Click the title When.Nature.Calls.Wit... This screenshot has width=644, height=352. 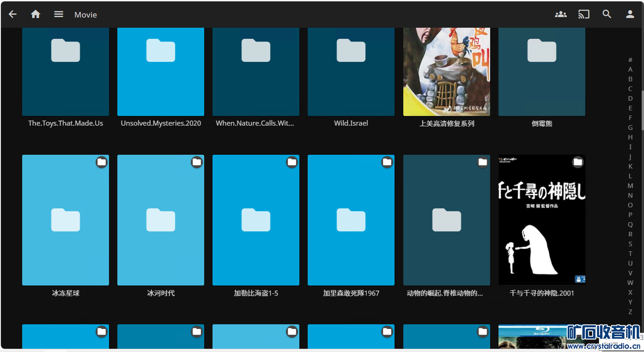point(255,123)
